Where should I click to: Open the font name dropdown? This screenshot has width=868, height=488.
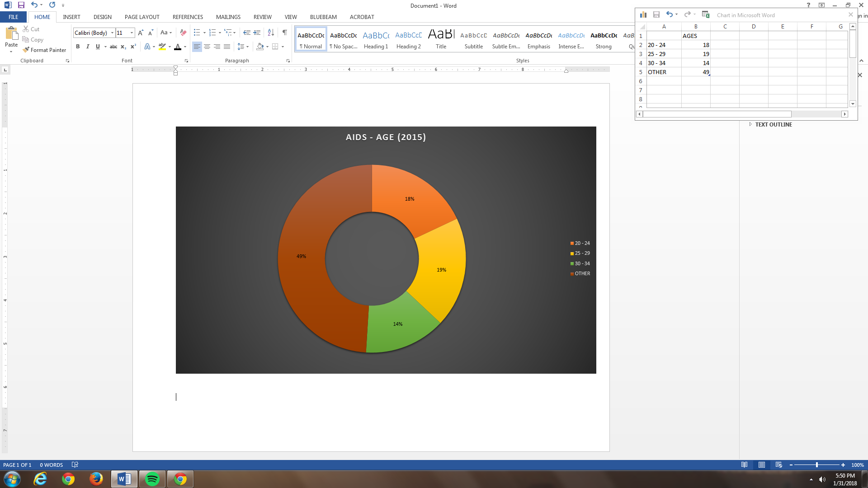(x=112, y=33)
